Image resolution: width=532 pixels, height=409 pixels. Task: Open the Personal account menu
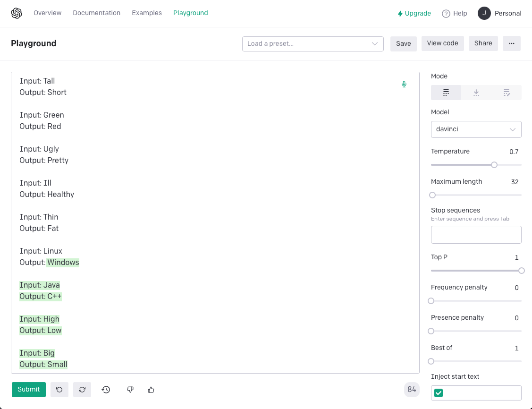coord(499,13)
